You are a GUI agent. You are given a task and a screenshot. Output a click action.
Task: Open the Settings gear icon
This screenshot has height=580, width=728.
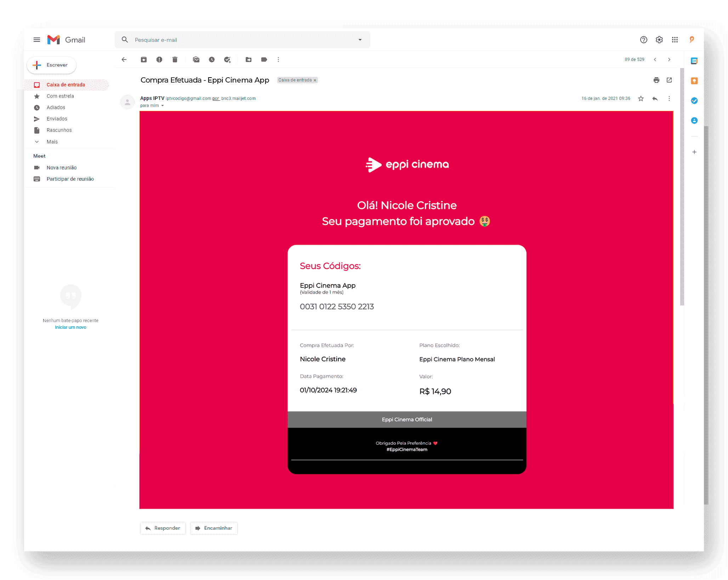pos(659,40)
